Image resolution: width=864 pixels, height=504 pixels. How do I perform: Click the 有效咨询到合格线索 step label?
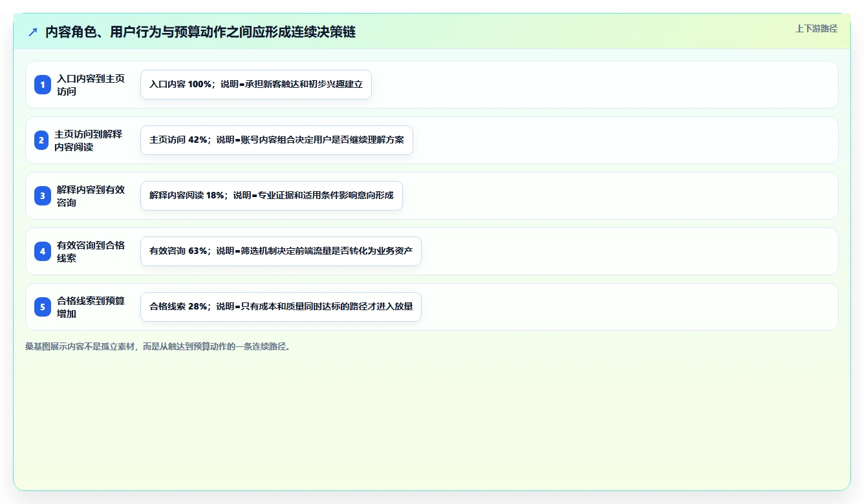(x=91, y=251)
